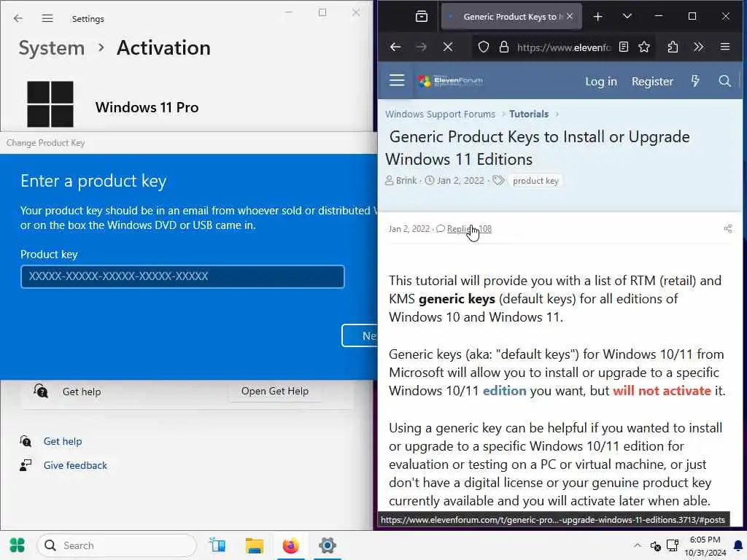Click the Firefox taskbar icon
This screenshot has width=747, height=560.
pos(290,545)
